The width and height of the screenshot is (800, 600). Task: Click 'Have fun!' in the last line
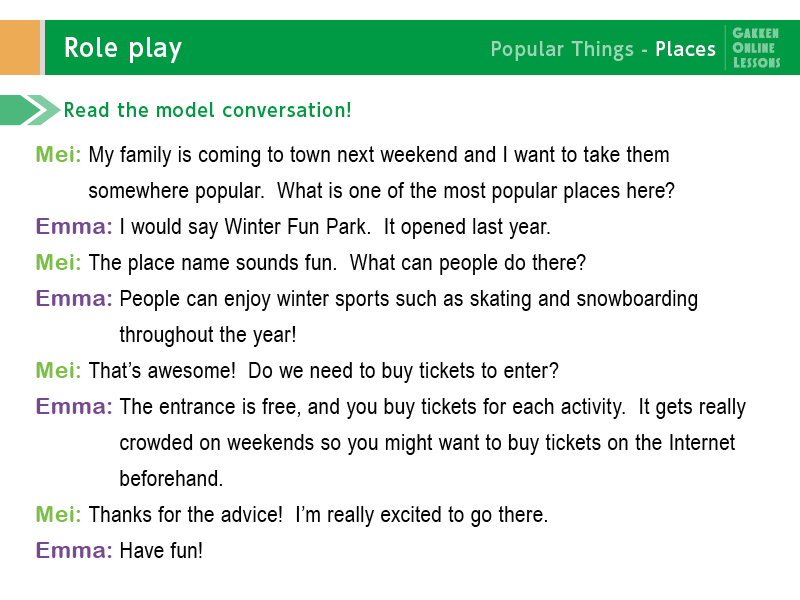click(161, 551)
